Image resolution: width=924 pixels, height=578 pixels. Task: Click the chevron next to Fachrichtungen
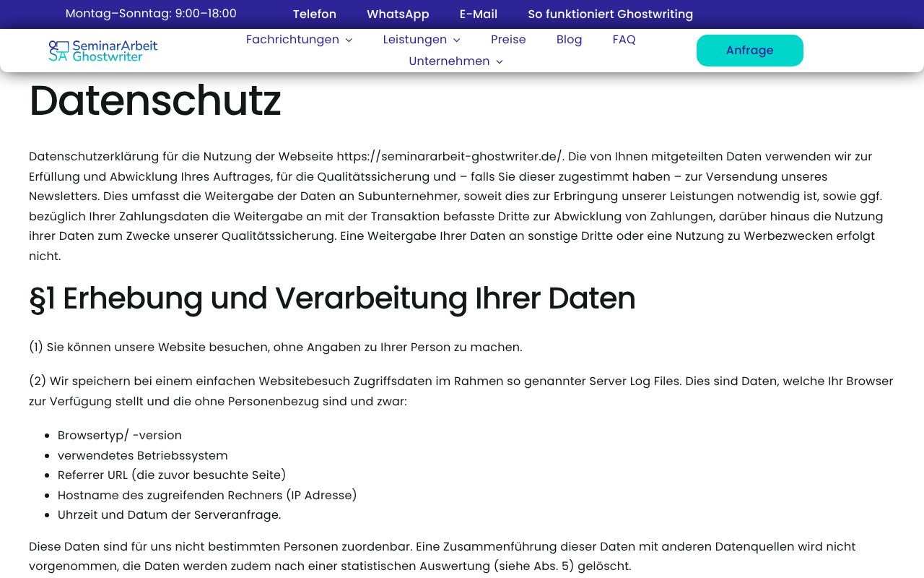[x=349, y=40]
